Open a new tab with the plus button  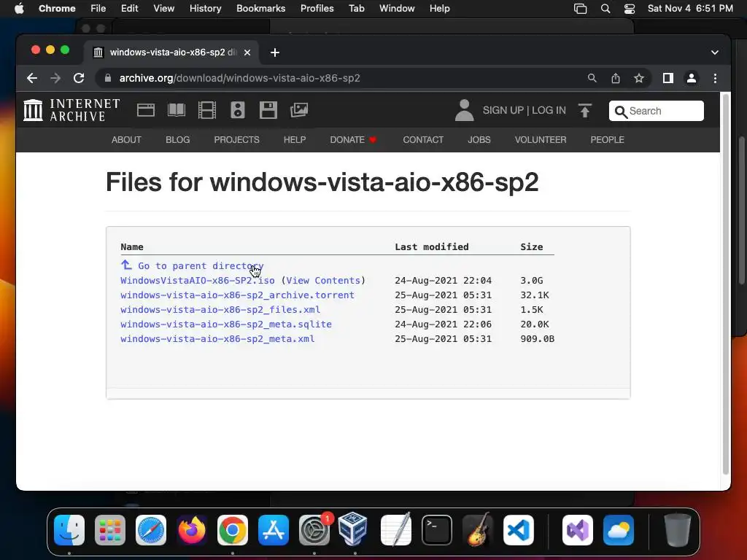(x=275, y=52)
